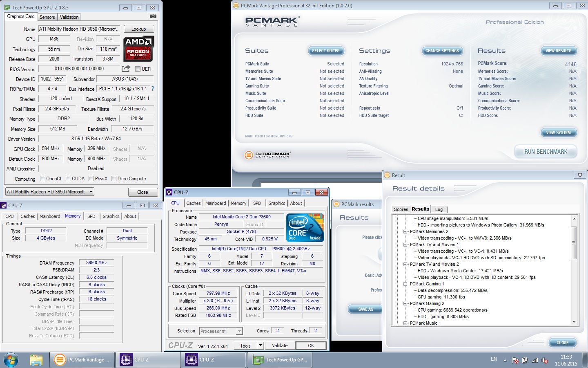The width and height of the screenshot is (588, 368).
Task: Click CHANGE SETTINGS button
Action: tap(442, 51)
